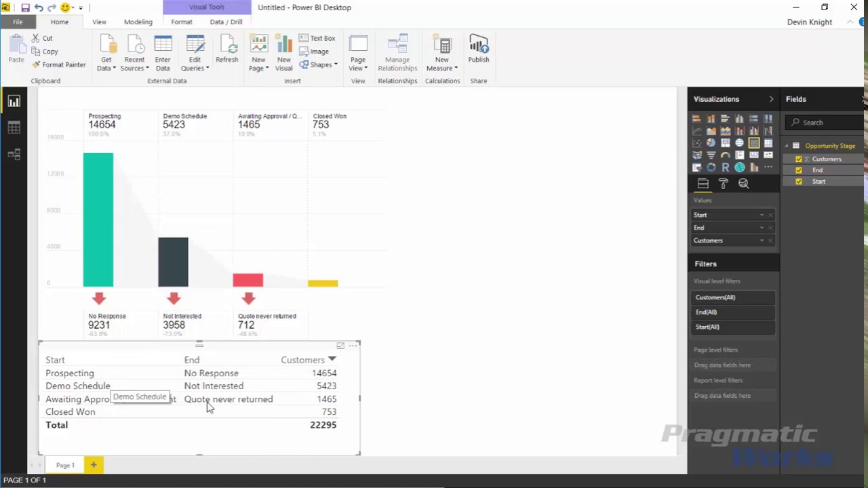This screenshot has height=488, width=868.
Task: Open Recent Sources in the ribbon
Action: (x=134, y=54)
